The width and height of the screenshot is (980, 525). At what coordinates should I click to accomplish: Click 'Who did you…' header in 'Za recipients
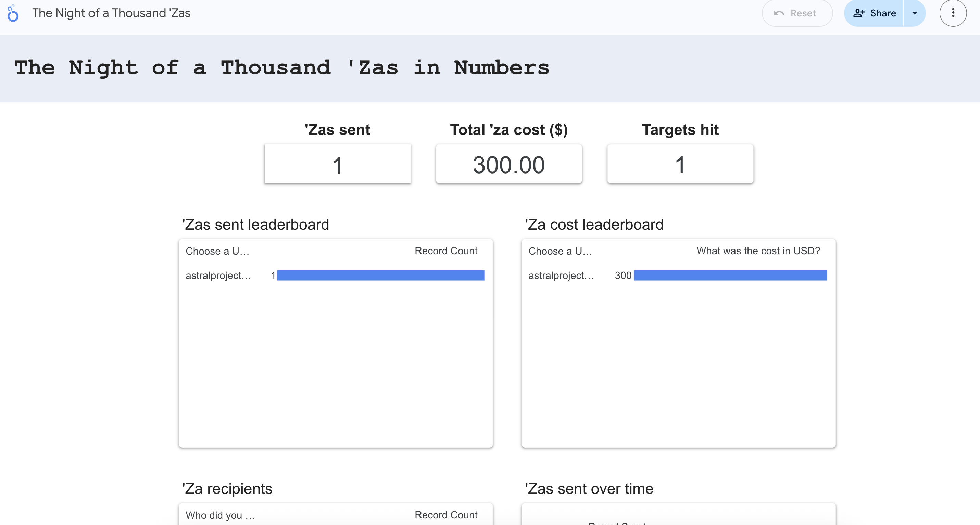(x=220, y=515)
